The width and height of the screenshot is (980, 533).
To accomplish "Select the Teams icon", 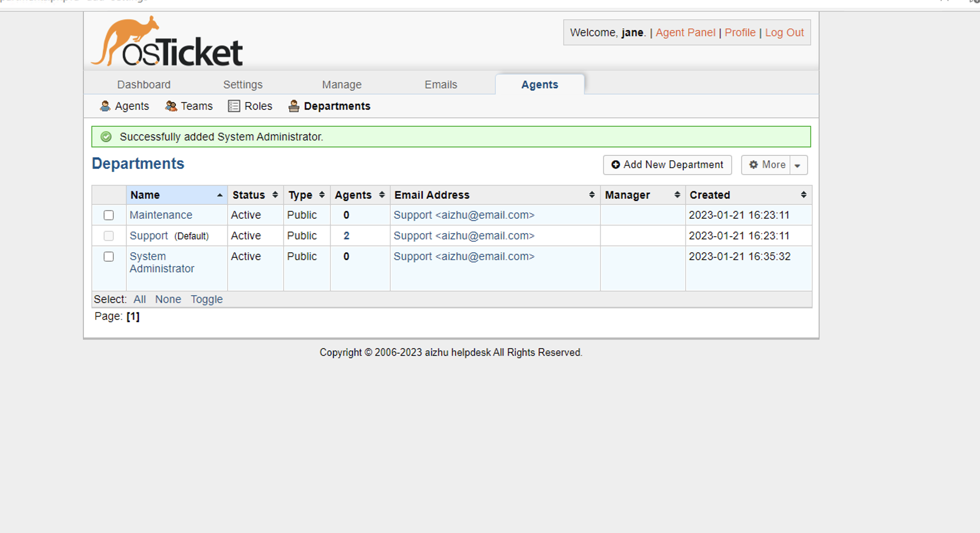I will pyautogui.click(x=172, y=106).
